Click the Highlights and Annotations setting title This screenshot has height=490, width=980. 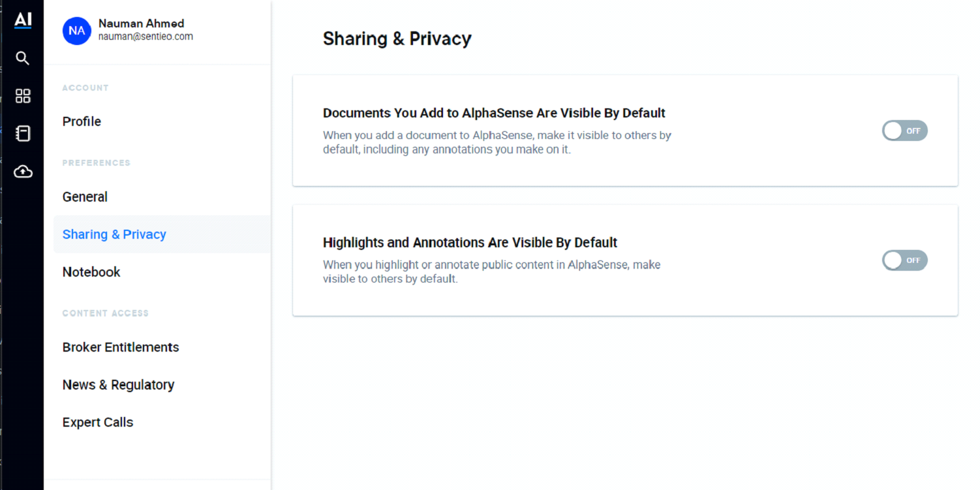tap(470, 243)
